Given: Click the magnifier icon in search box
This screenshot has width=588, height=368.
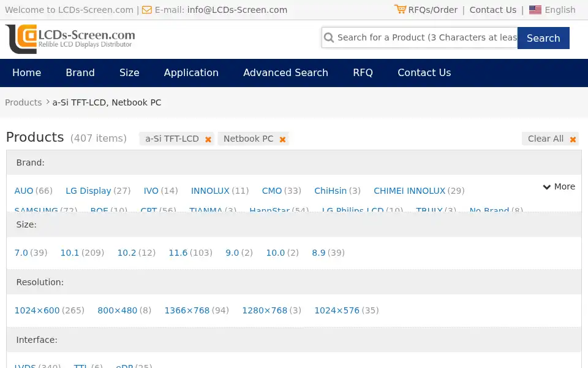Looking at the screenshot, I should pos(329,37).
